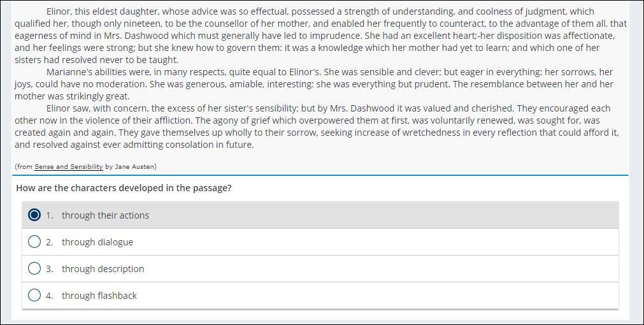Click the 'through flashback' answer label

tap(99, 296)
